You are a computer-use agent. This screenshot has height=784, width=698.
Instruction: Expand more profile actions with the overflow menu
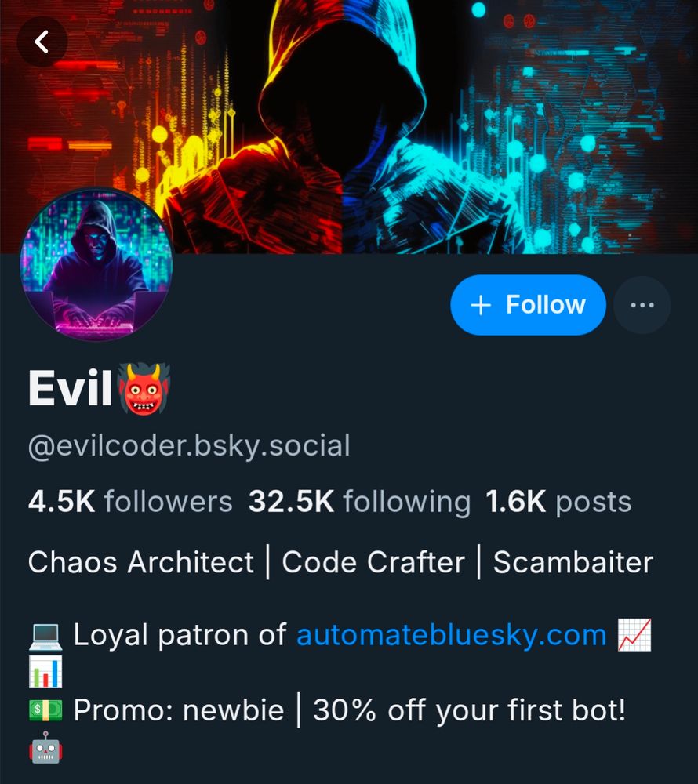(x=642, y=304)
